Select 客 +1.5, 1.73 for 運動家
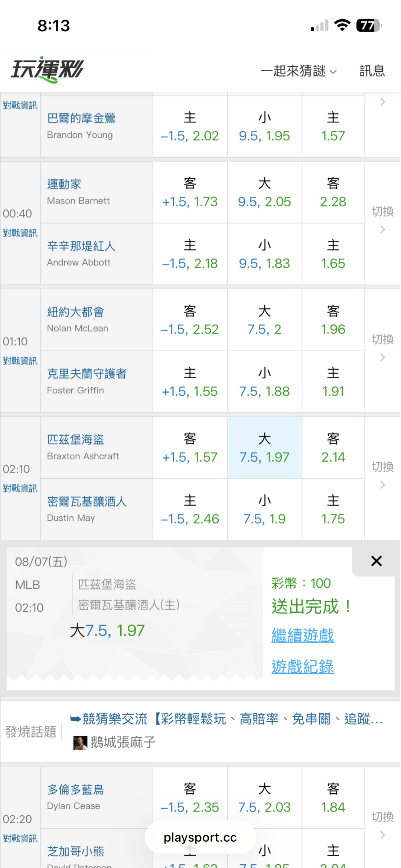The height and width of the screenshot is (868, 401). pos(190,192)
